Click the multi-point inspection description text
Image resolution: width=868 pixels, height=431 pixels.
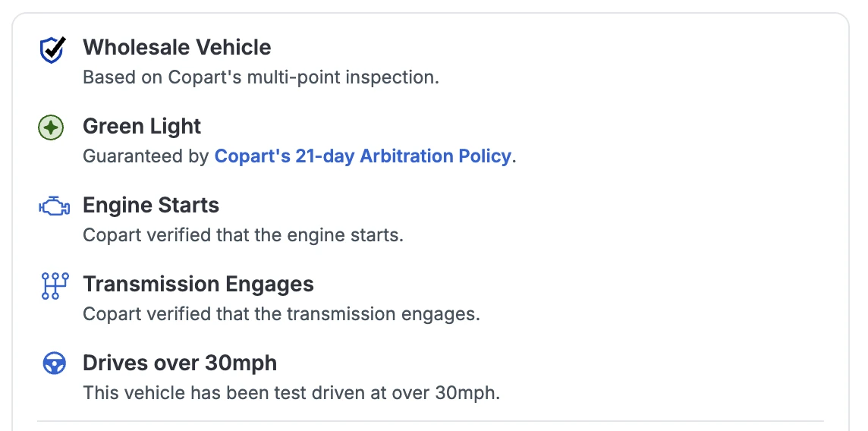260,77
